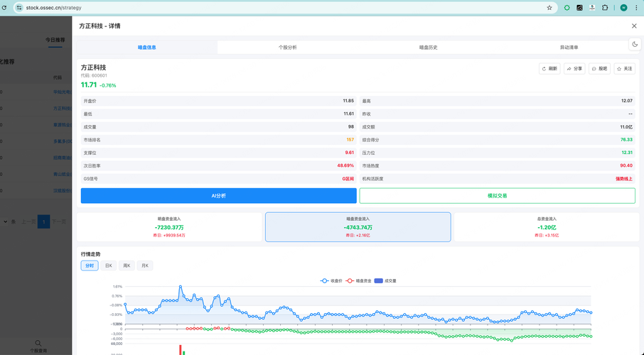The image size is (644, 355).
Task: Select the 明盘资金流入 card
Action: tap(169, 227)
